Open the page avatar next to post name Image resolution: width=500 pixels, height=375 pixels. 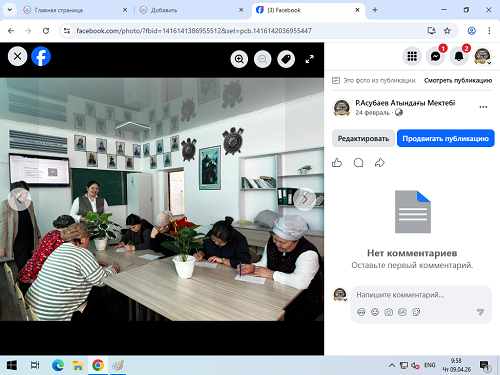coord(342,107)
